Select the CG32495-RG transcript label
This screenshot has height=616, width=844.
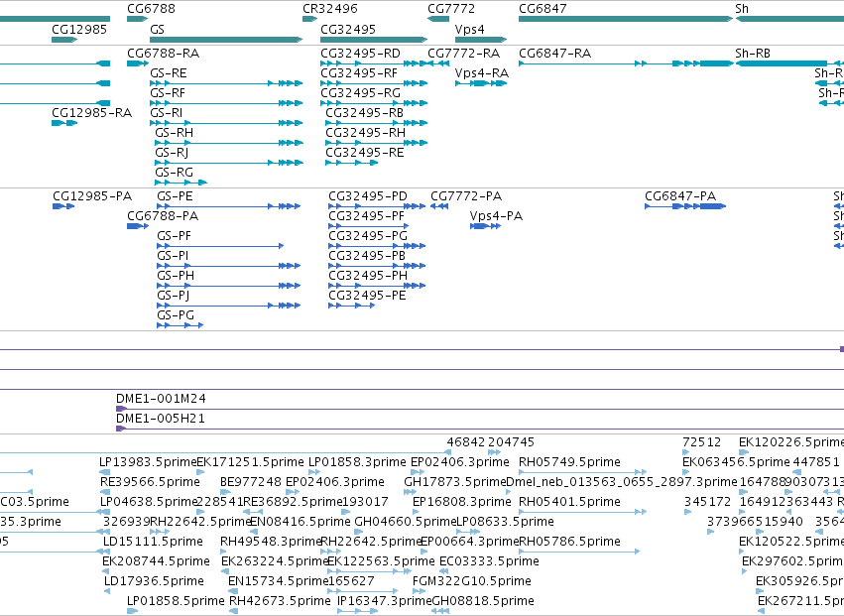coord(361,93)
